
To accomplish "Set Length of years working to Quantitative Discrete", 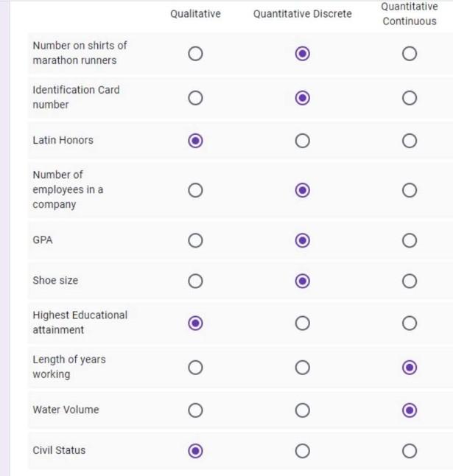I will 302,367.
